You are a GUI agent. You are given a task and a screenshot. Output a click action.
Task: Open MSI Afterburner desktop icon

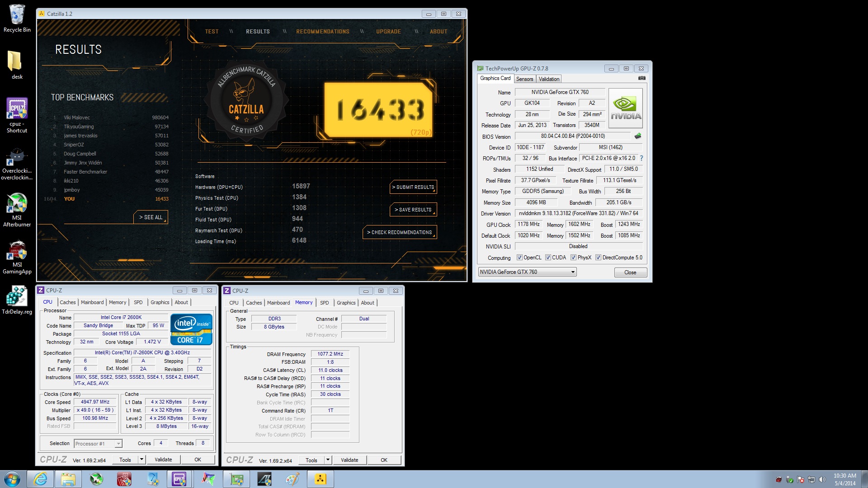[x=17, y=210]
